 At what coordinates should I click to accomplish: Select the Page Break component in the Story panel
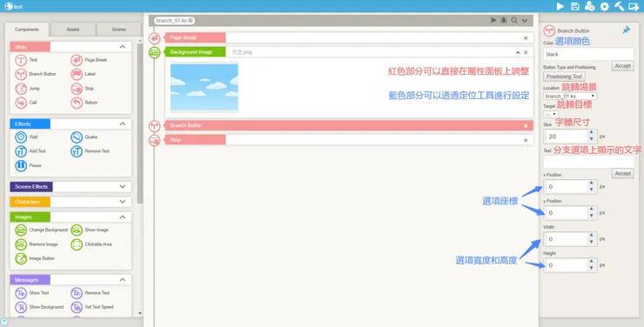point(90,60)
